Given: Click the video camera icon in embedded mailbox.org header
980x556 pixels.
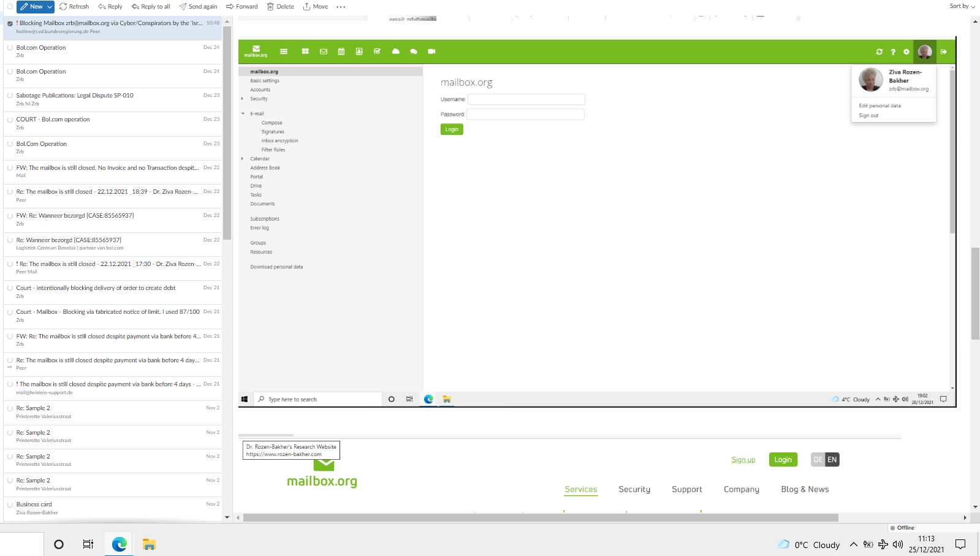Looking at the screenshot, I should tap(431, 51).
